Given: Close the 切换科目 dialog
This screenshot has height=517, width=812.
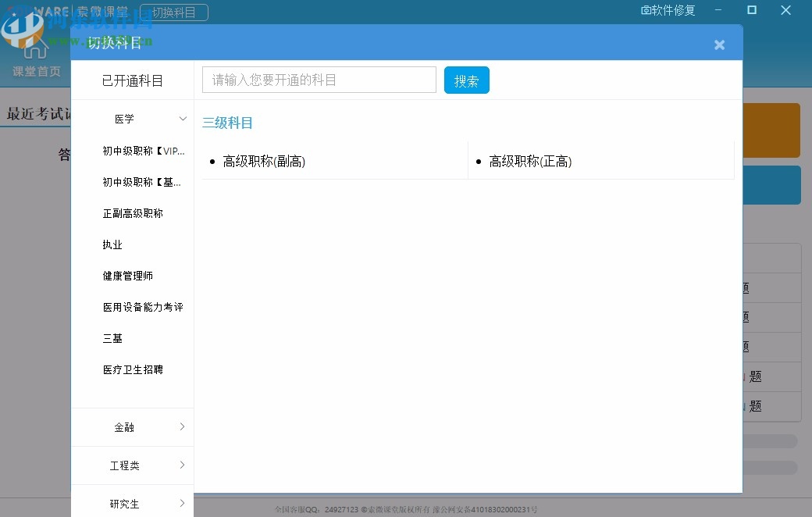Looking at the screenshot, I should pyautogui.click(x=719, y=45).
